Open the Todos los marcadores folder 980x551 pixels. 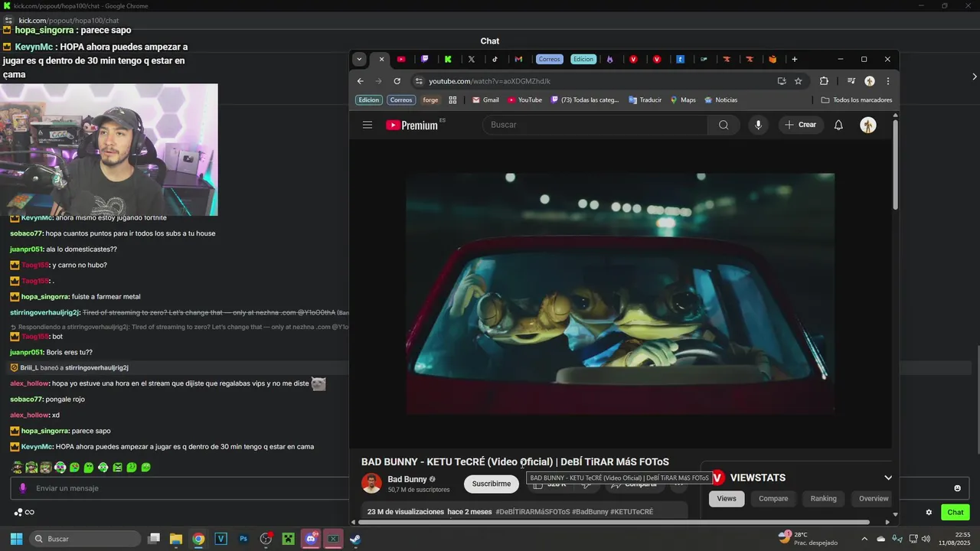tap(856, 100)
